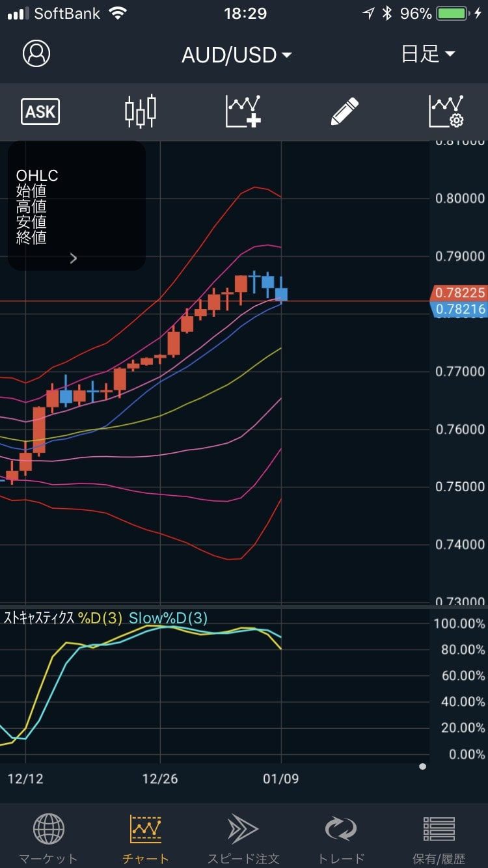This screenshot has height=868, width=488.
Task: Switch to the マーケット market tab
Action: (48, 839)
